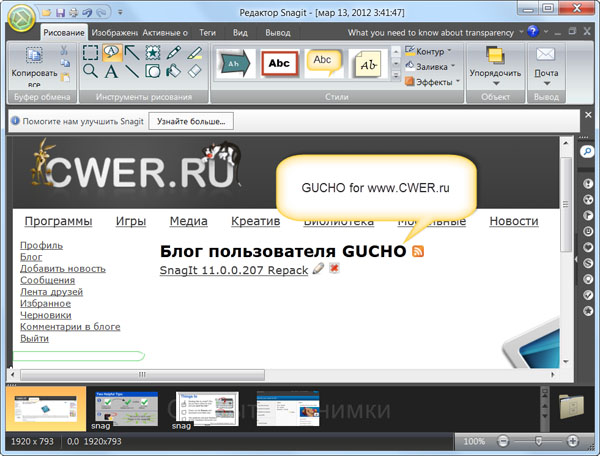The height and width of the screenshot is (456, 600).
Task: Select the first highlighted capture thumbnail
Action: pyautogui.click(x=44, y=408)
